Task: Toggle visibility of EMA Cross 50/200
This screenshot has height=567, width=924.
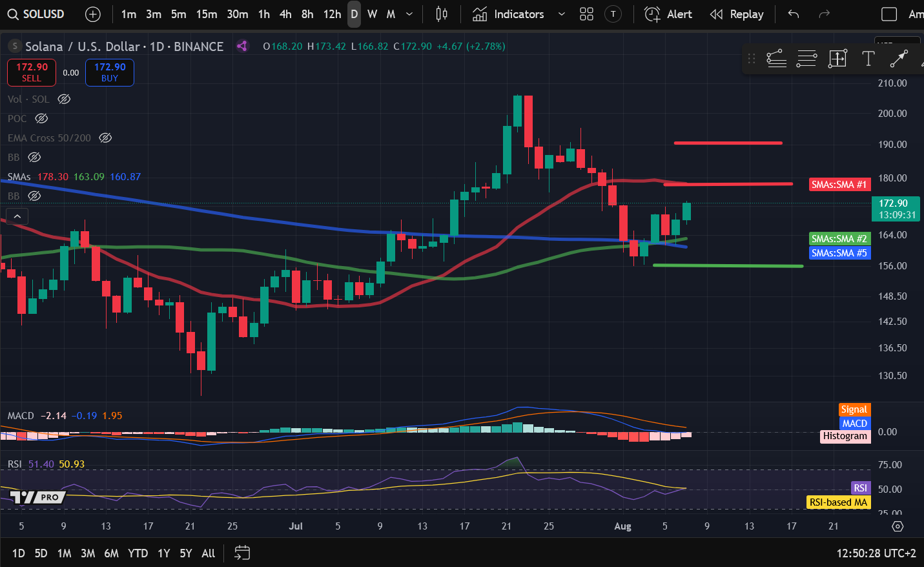Action: tap(105, 138)
